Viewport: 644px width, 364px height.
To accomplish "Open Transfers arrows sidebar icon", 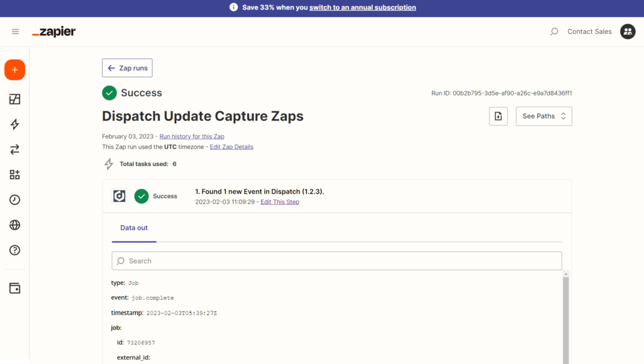I will pyautogui.click(x=14, y=150).
